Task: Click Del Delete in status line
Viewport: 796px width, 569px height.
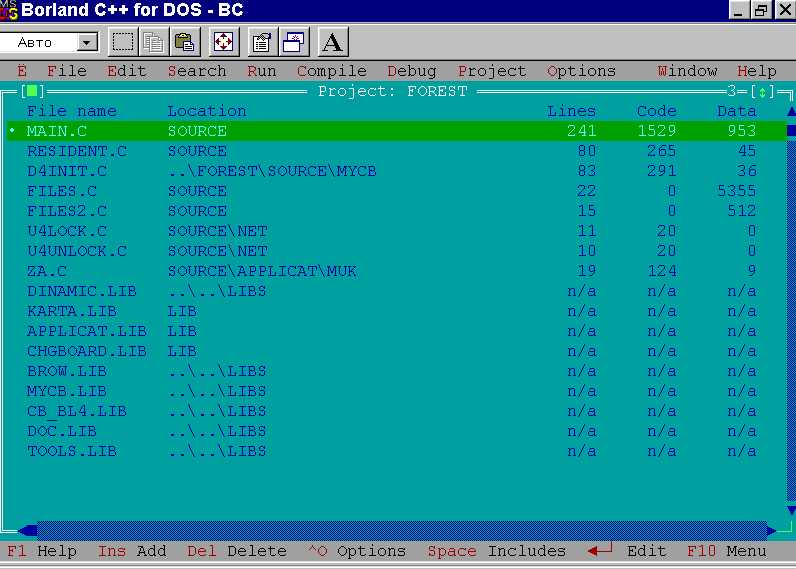Action: coord(237,551)
